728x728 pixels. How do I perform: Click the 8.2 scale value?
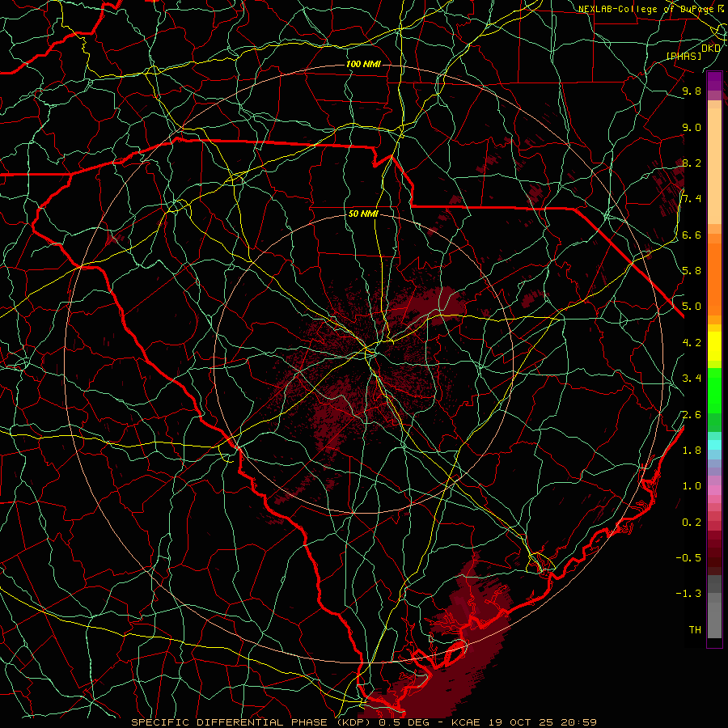pos(692,163)
